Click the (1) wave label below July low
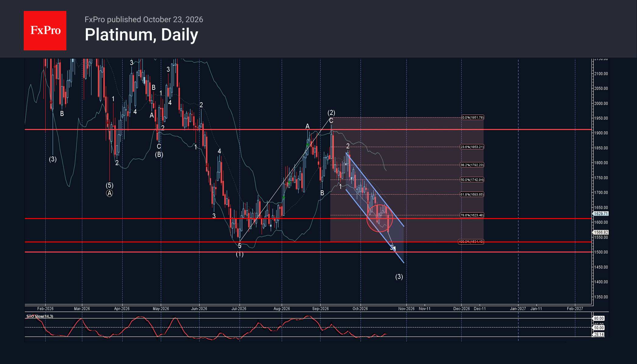This screenshot has height=364, width=637. pos(240,254)
